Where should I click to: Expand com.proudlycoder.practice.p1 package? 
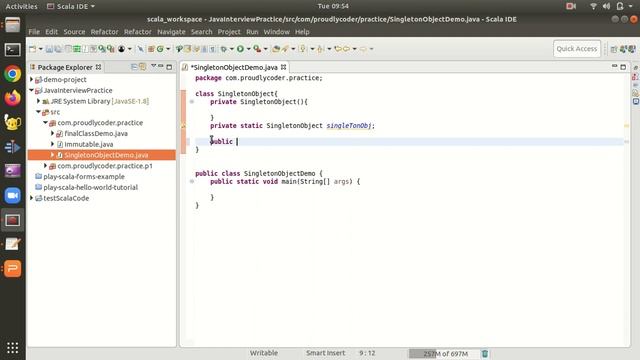point(45,166)
